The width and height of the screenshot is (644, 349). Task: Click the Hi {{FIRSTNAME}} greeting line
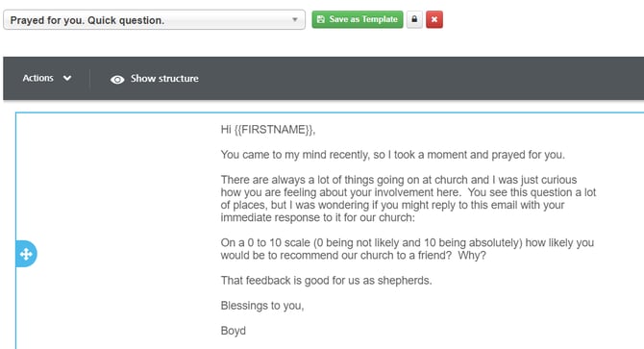268,130
